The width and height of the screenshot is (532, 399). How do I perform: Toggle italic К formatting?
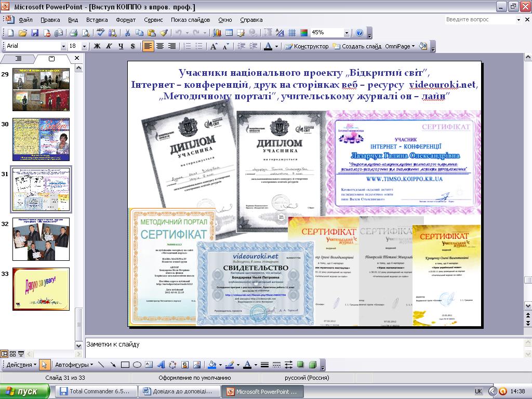[x=109, y=46]
